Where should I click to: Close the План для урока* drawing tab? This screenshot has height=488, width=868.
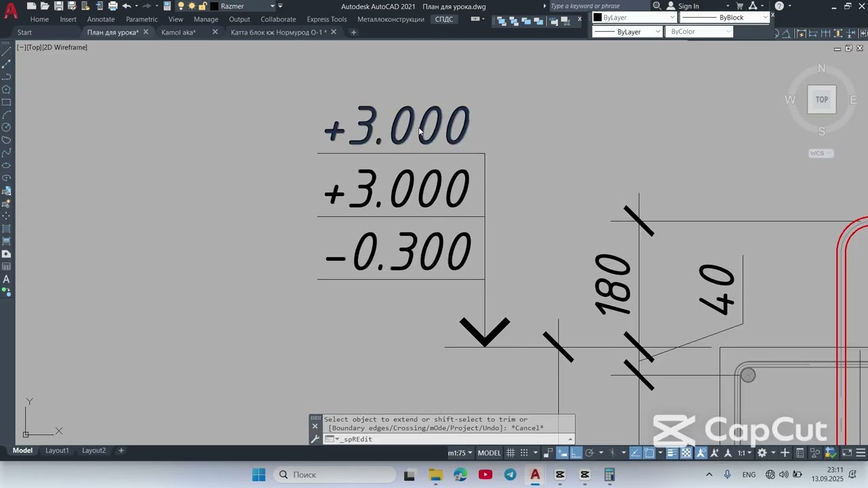point(146,32)
